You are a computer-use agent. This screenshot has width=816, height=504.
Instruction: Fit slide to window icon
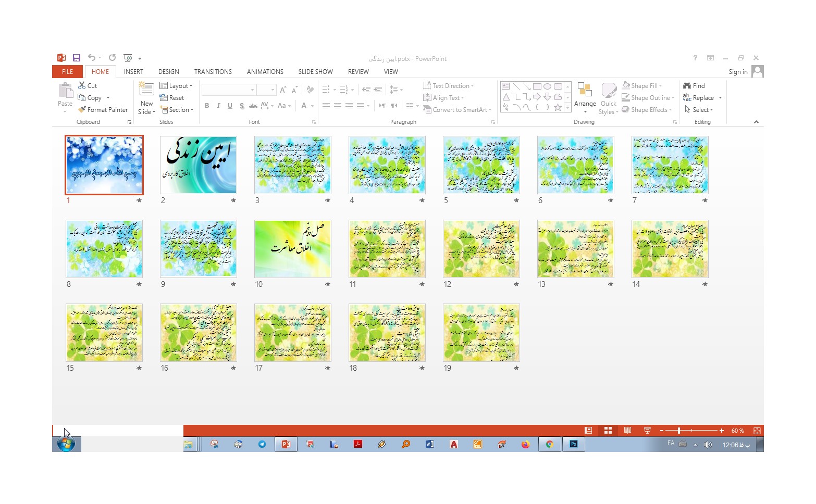pyautogui.click(x=757, y=431)
